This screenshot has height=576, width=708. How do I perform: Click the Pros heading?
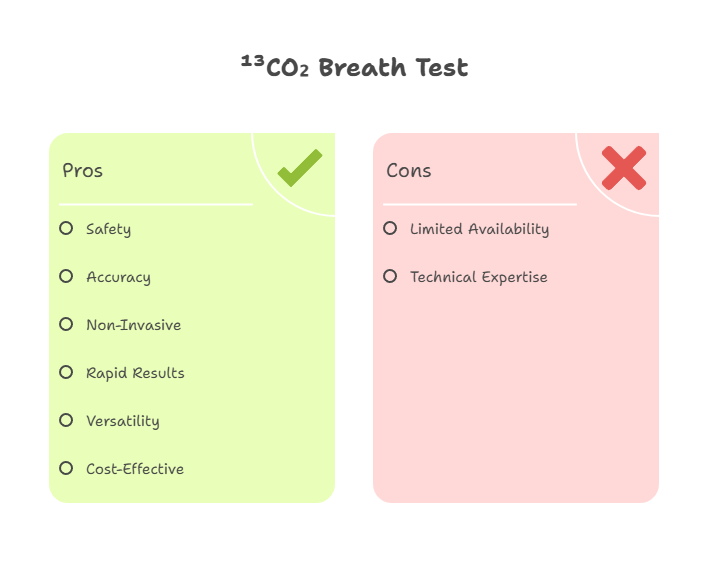coord(83,171)
